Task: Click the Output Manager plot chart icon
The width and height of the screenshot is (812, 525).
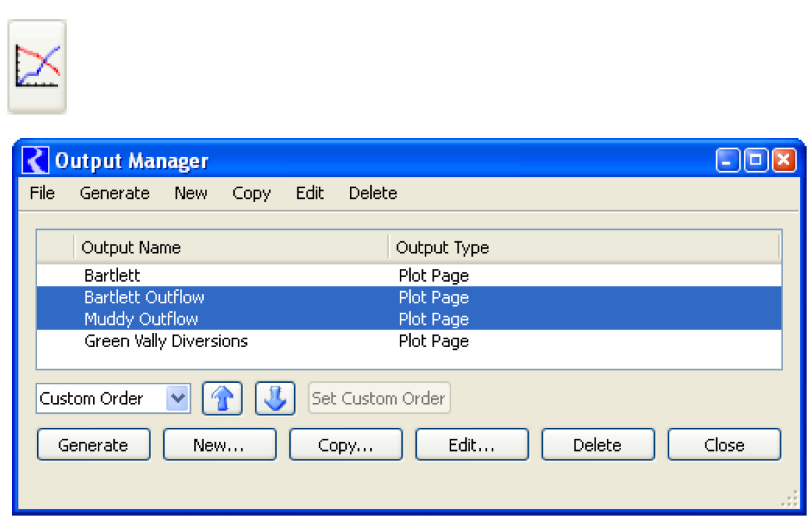Action: click(x=37, y=66)
